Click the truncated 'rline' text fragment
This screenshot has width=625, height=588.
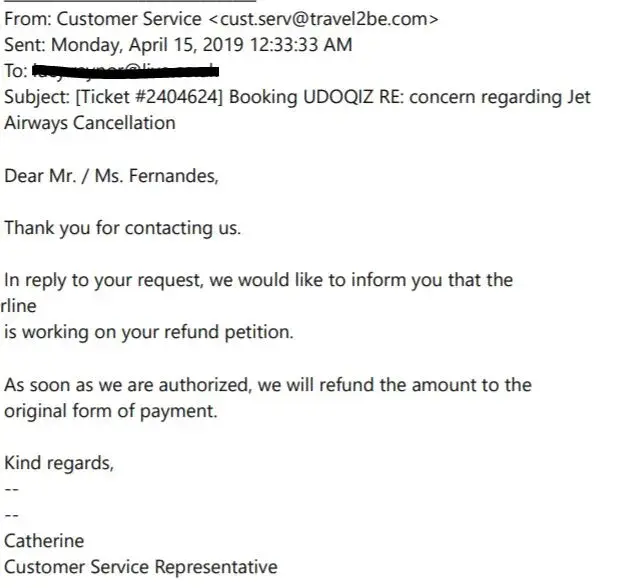tap(18, 307)
